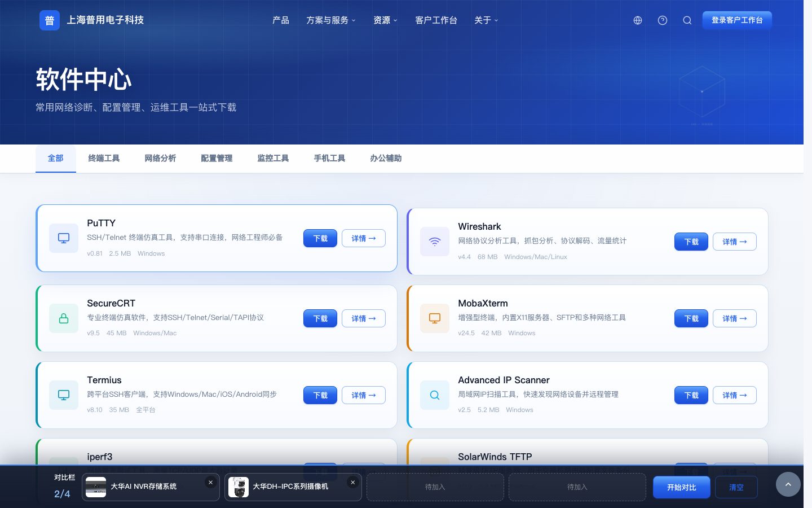Remove 大华AI NVR存储系统 from compare bar

coord(210,482)
